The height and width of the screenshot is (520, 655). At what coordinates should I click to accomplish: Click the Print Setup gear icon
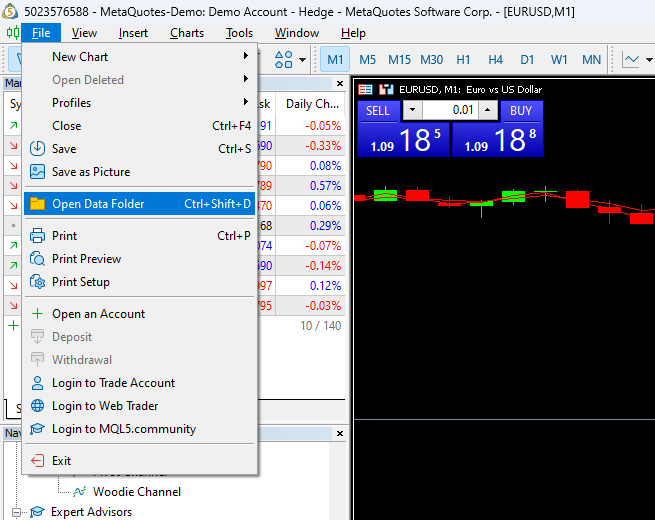(x=37, y=282)
